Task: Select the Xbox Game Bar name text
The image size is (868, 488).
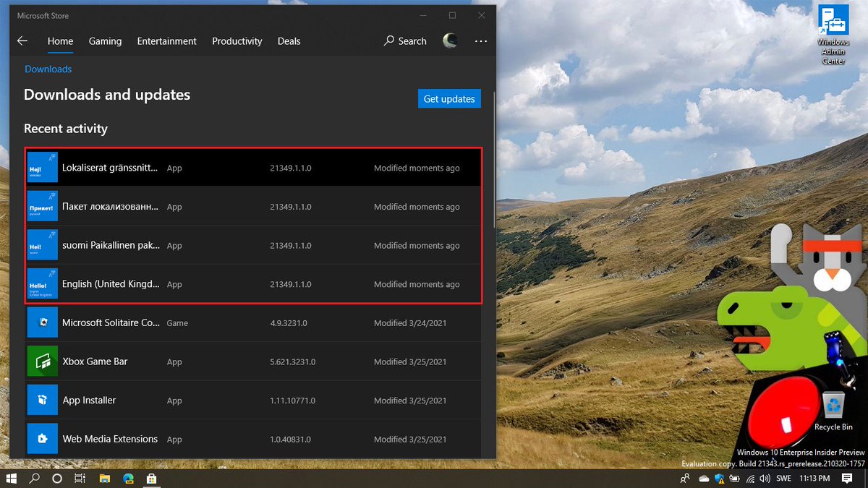Action: (x=95, y=361)
